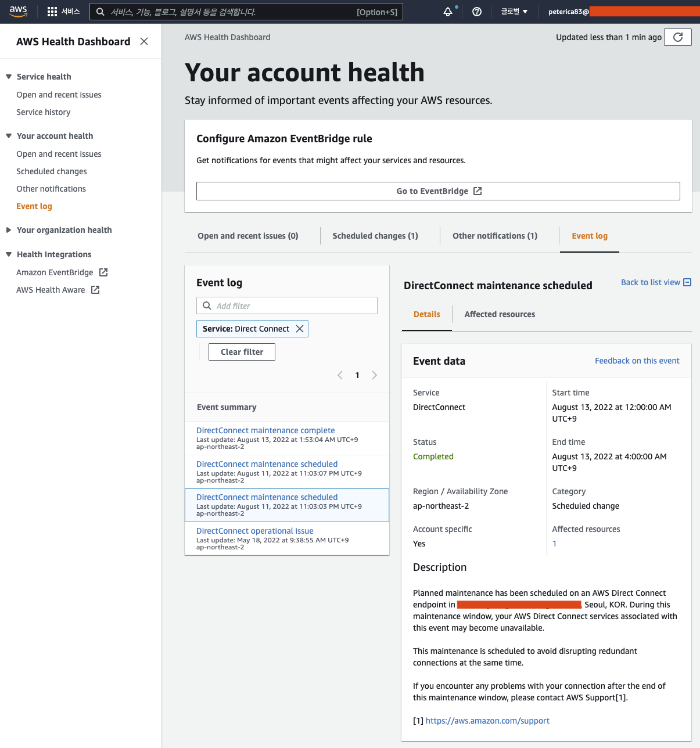Expand the Your organization health section

click(9, 230)
